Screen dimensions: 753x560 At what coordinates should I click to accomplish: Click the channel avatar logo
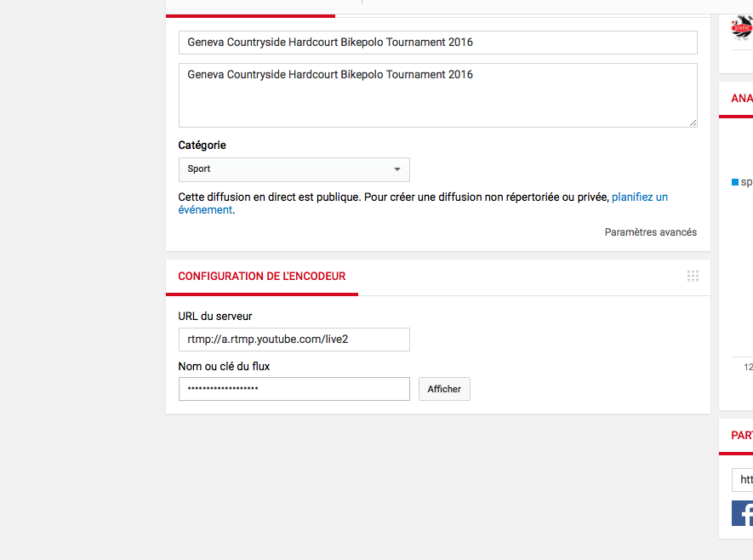point(742,27)
